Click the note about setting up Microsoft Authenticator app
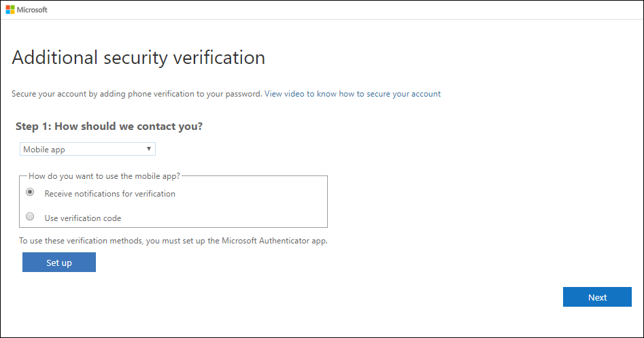 tap(173, 241)
